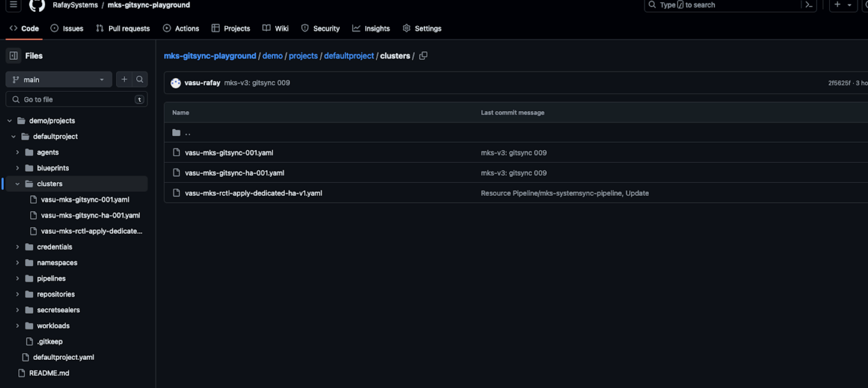Click RafaySystems owner link in header
This screenshot has width=868, height=388.
coord(75,5)
